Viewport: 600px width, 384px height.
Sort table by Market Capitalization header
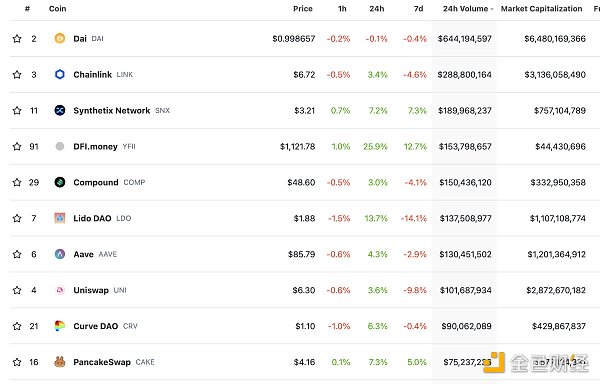coord(541,8)
